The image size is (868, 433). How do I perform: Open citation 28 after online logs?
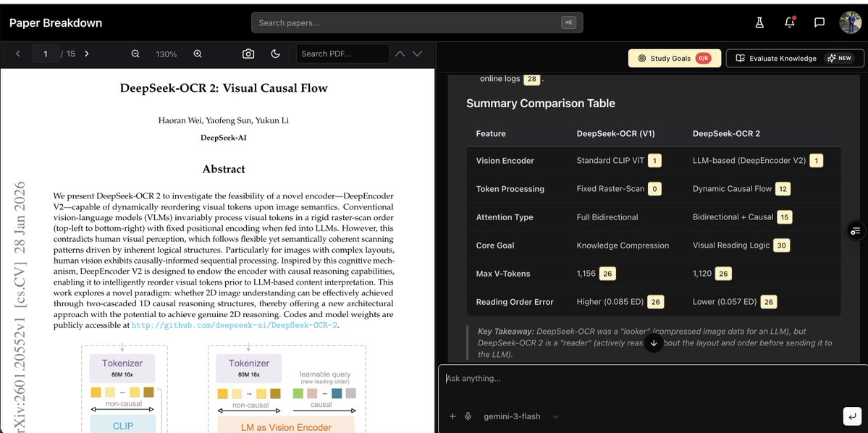532,79
